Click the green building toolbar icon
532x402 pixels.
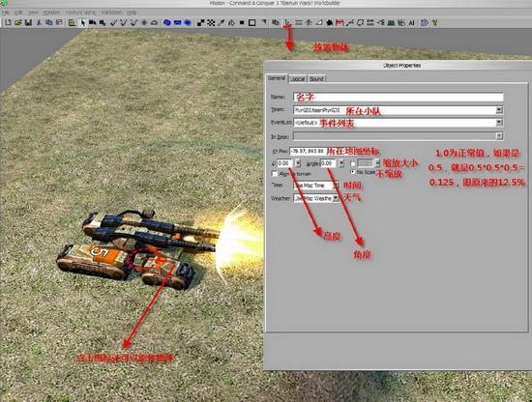click(391, 23)
